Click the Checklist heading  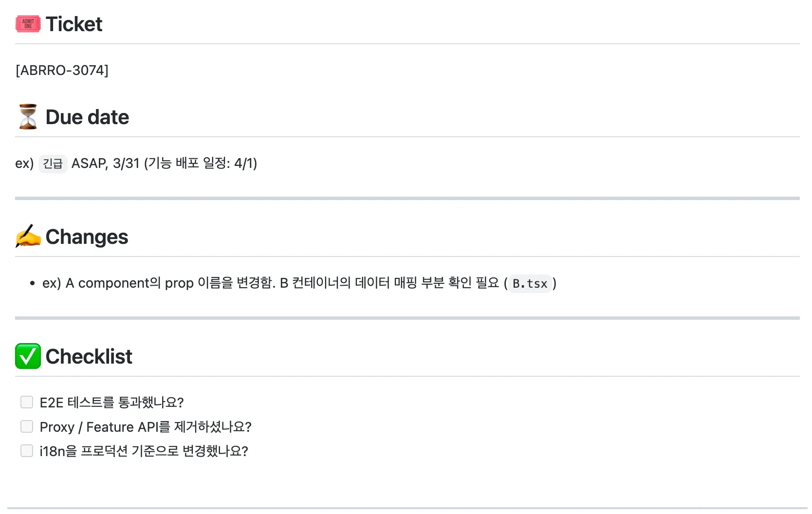(x=89, y=356)
